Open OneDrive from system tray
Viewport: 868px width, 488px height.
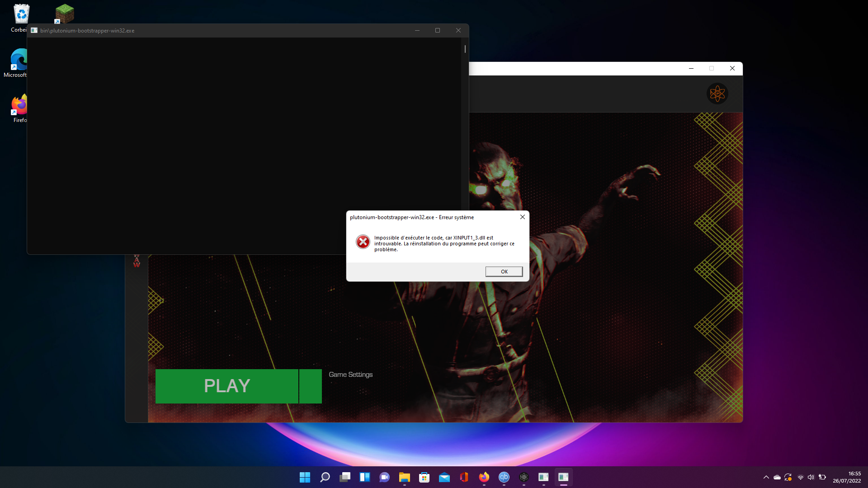(777, 477)
